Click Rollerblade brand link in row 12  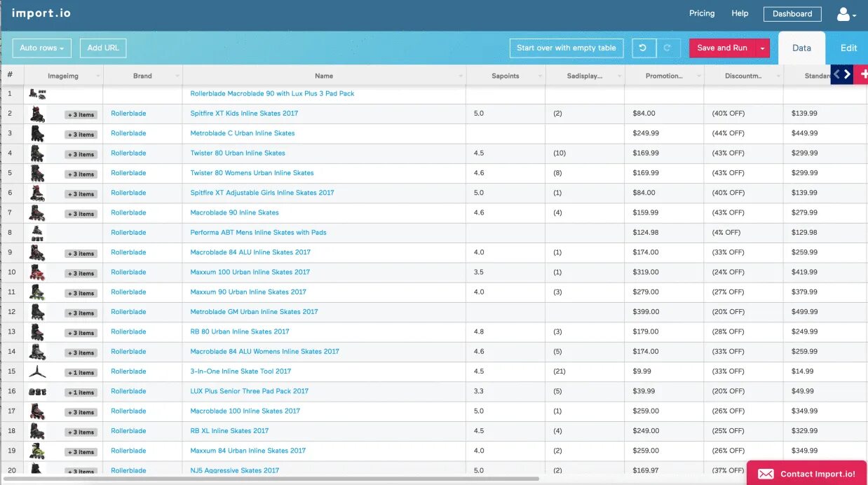(x=128, y=312)
